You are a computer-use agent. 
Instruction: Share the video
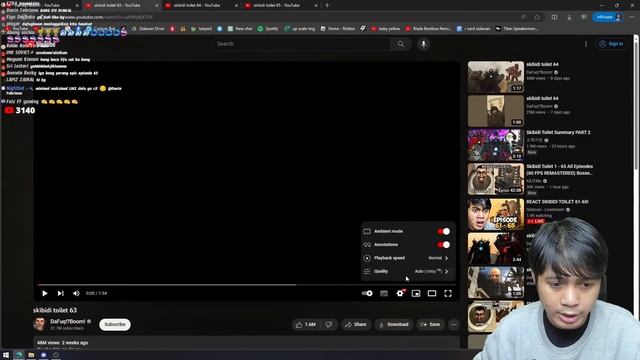click(x=356, y=324)
